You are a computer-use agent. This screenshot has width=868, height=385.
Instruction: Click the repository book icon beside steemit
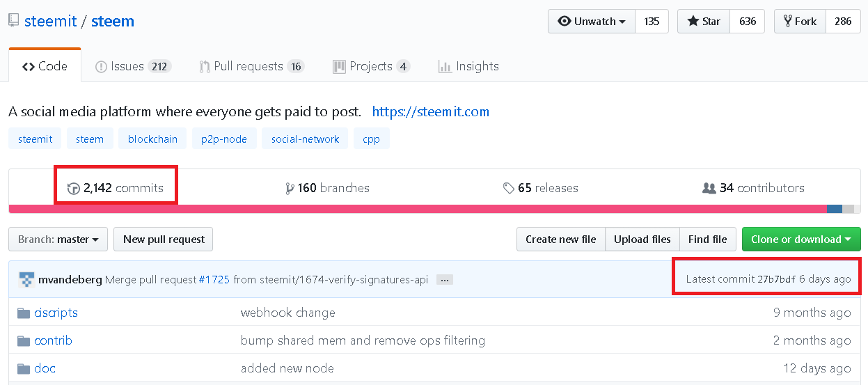click(x=14, y=22)
